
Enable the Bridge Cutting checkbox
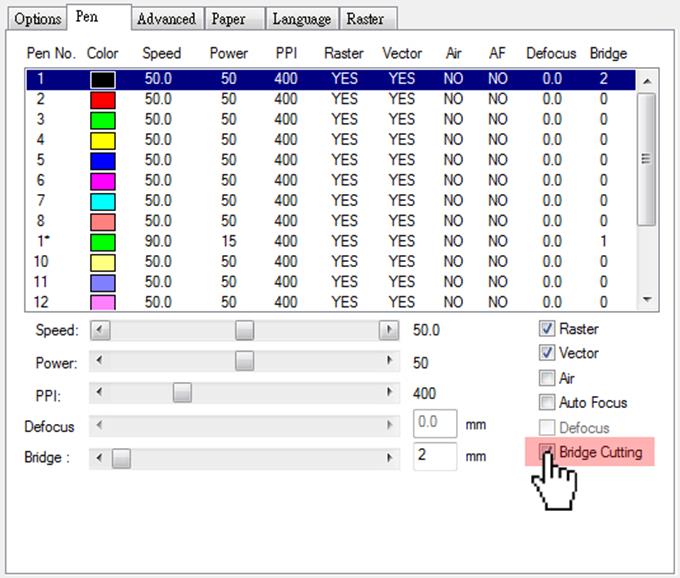[546, 452]
